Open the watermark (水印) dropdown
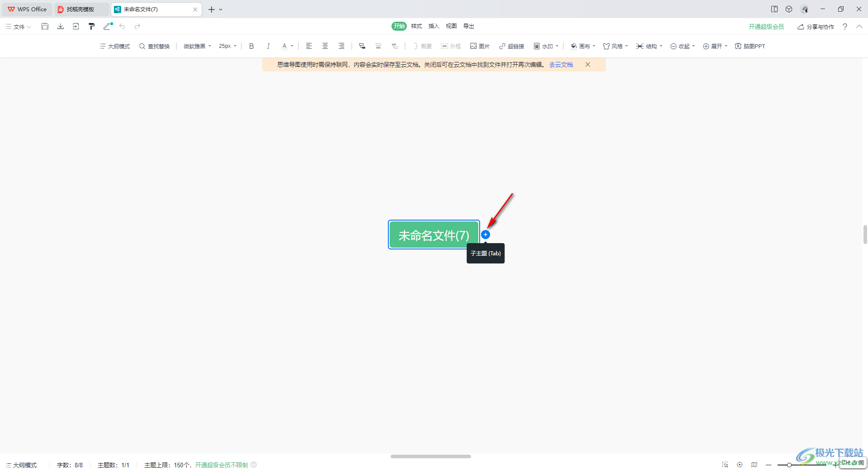Viewport: 868px width, 470px height. click(546, 46)
